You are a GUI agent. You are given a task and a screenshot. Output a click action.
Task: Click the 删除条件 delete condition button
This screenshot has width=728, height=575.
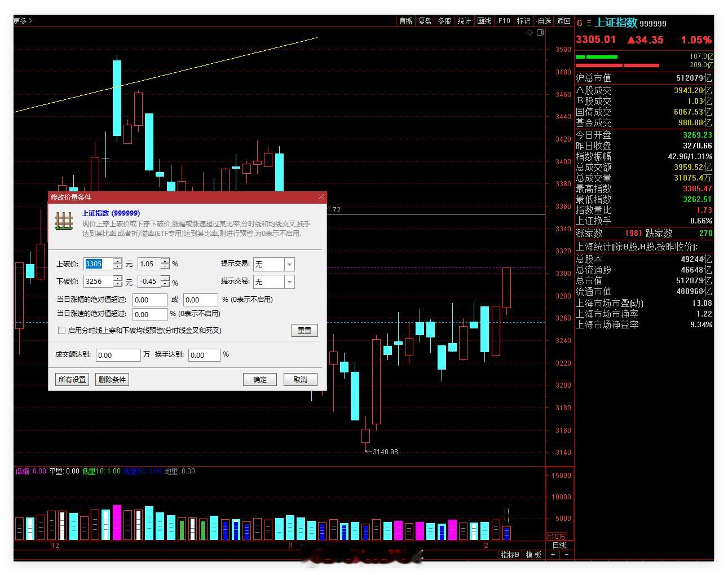coord(112,379)
